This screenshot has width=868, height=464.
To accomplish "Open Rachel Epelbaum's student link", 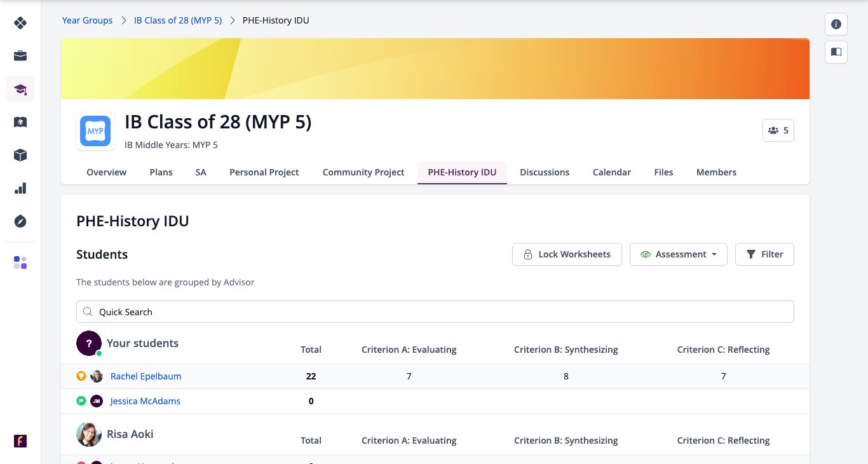I will click(146, 376).
